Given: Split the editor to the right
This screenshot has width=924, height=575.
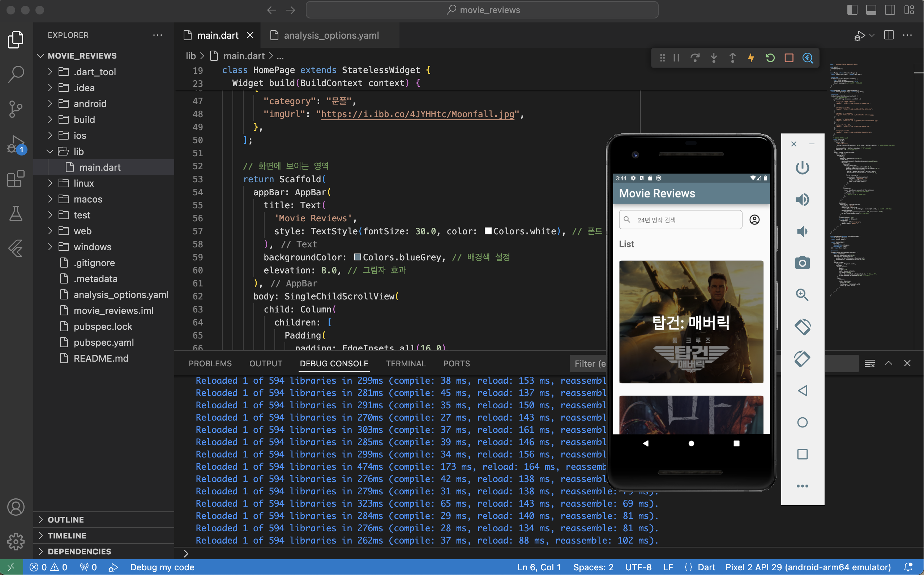Looking at the screenshot, I should [x=889, y=35].
